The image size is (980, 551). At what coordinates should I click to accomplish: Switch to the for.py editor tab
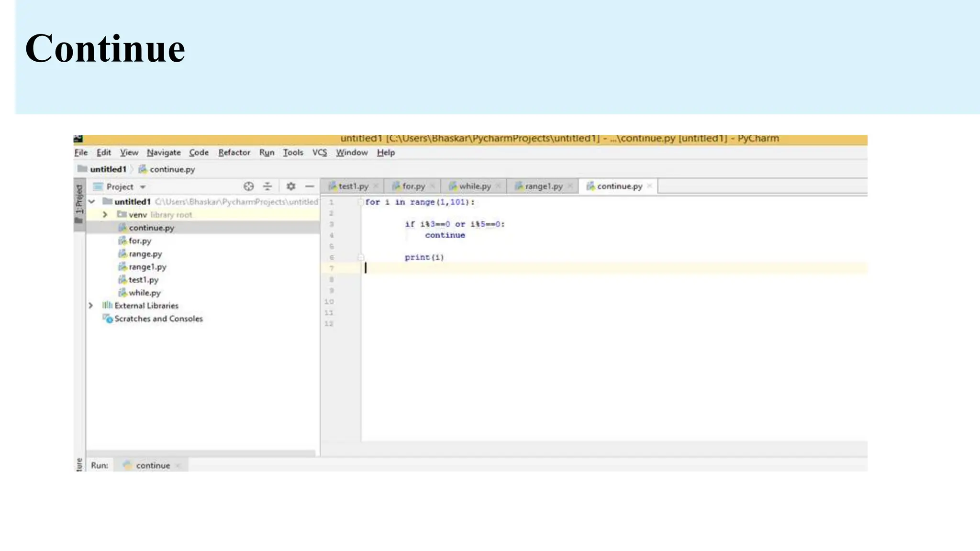coord(413,187)
